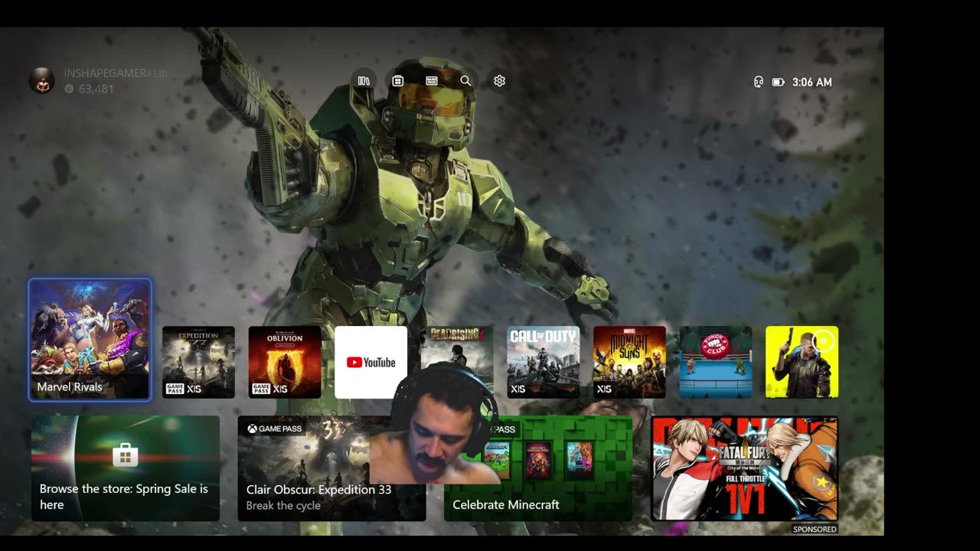Click the headset status icon
Image resolution: width=980 pixels, height=551 pixels.
pos(759,82)
